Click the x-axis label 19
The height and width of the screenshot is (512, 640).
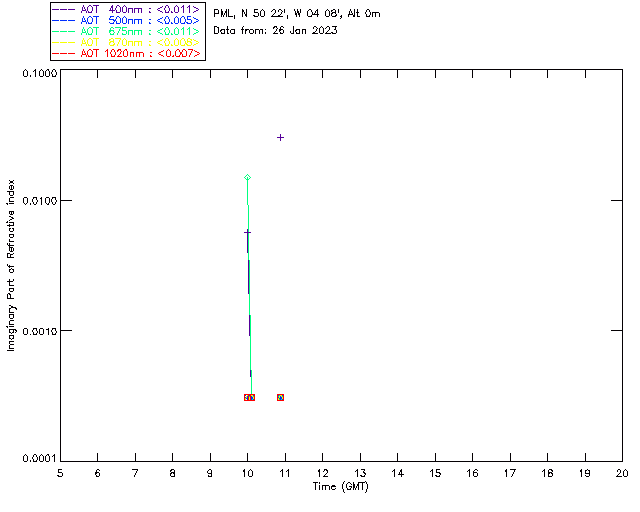click(x=585, y=473)
